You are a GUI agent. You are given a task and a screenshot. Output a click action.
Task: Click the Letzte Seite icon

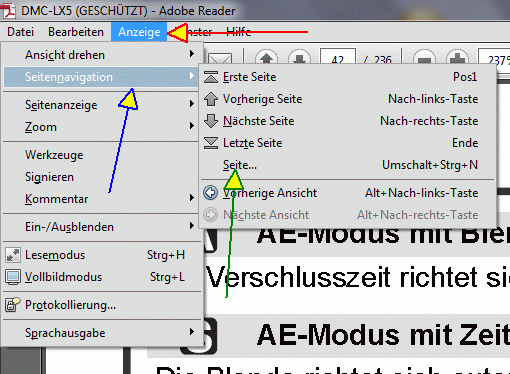[211, 143]
